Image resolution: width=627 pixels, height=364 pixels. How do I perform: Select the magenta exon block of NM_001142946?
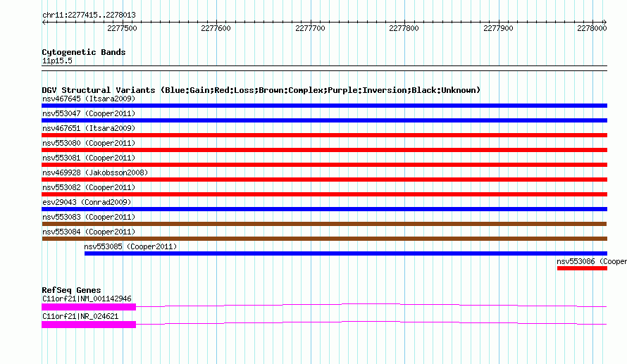(89, 307)
